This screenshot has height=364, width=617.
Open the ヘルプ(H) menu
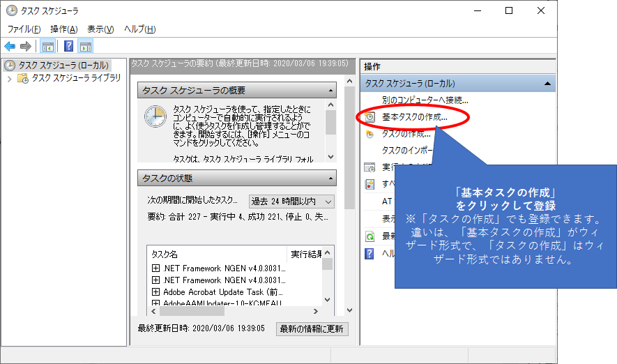tap(139, 29)
